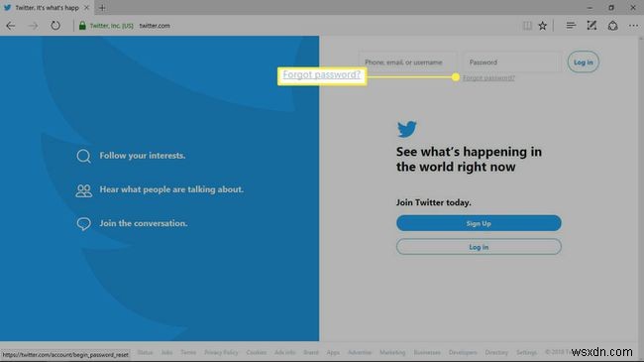Click the Join Twitter today. text
Screen dimensions: 644x362
433,202
